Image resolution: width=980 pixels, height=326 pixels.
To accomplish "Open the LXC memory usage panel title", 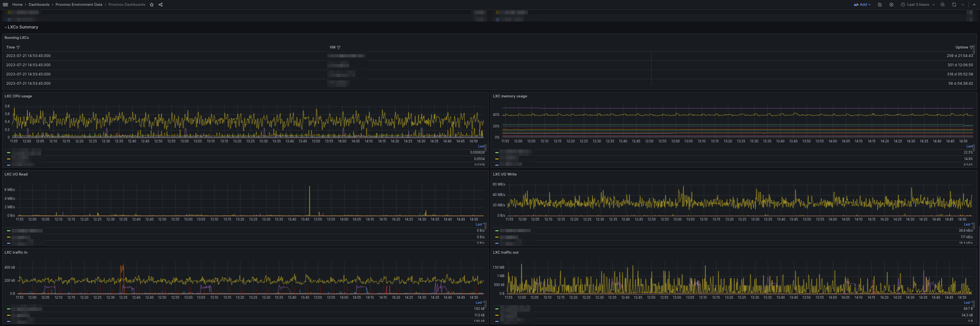I will 510,96.
